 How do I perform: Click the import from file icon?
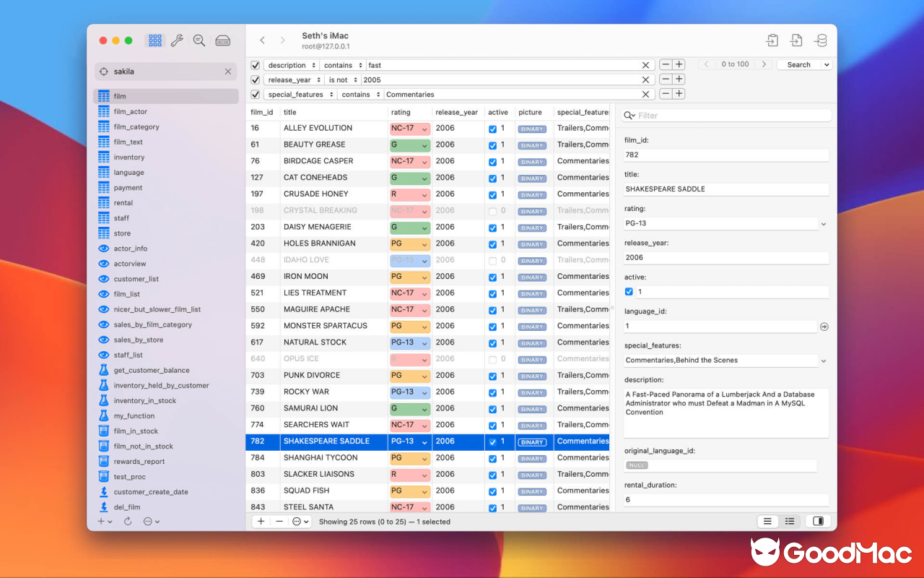click(x=796, y=40)
